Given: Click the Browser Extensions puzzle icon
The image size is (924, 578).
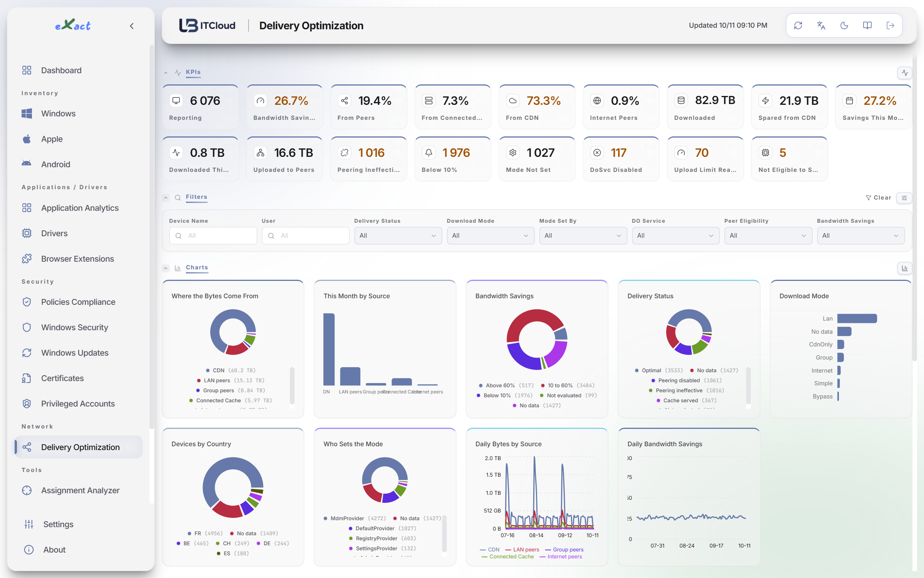Looking at the screenshot, I should 27,259.
